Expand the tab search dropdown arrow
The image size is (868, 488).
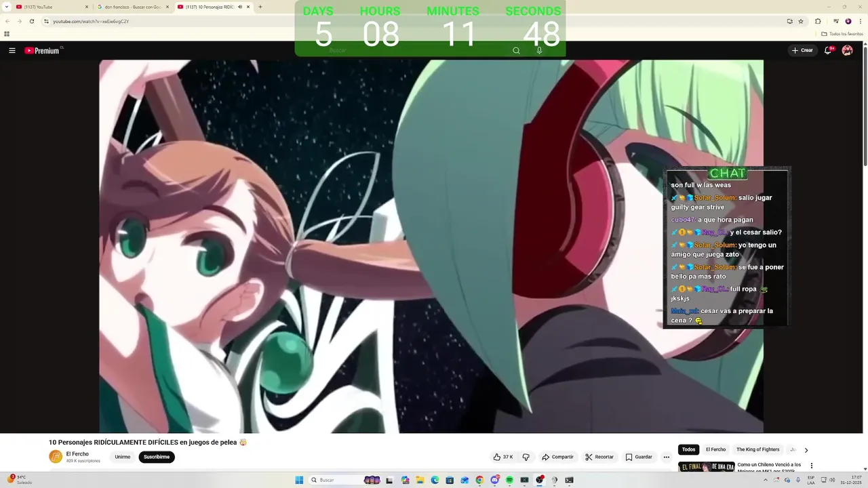tap(5, 7)
